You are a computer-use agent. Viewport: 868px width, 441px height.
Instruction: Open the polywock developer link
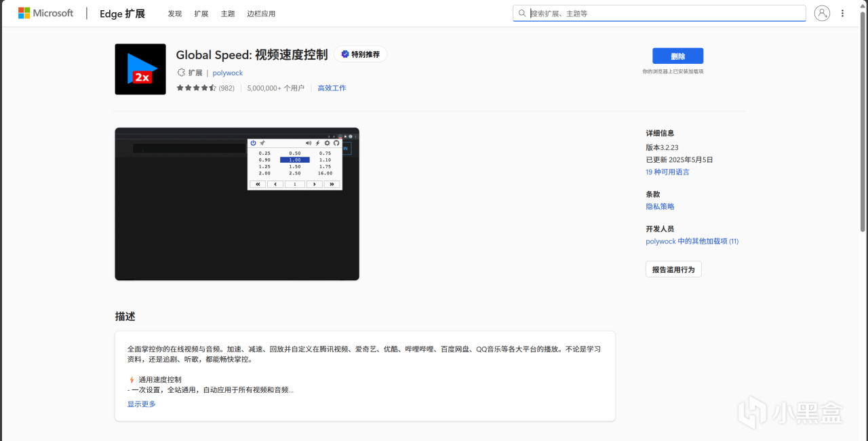pyautogui.click(x=228, y=73)
